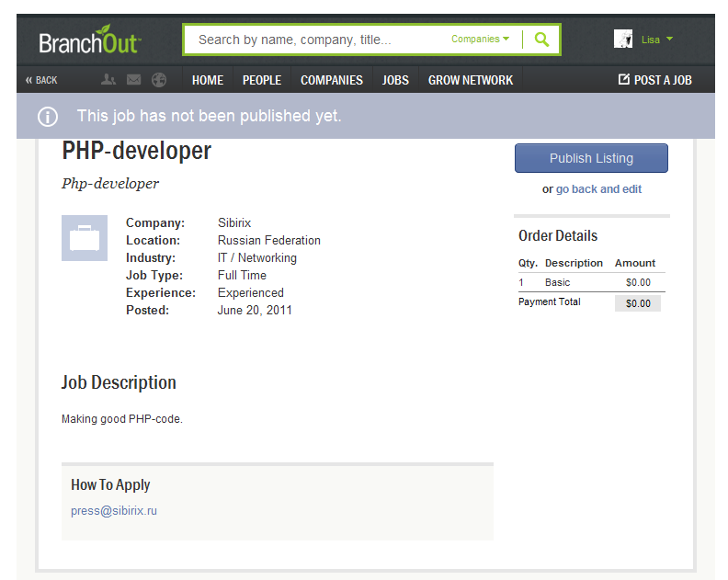Click the search magnifier icon
The image size is (728, 580).
(x=541, y=40)
